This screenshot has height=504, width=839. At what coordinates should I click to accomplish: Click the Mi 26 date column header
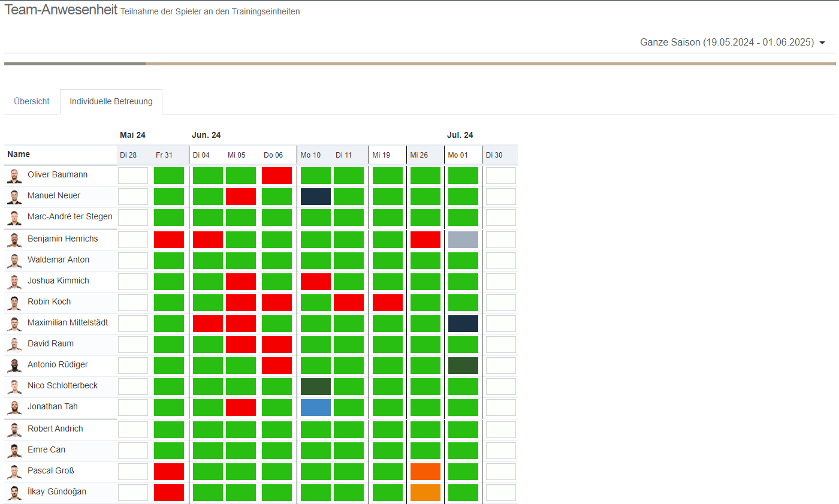pos(419,155)
